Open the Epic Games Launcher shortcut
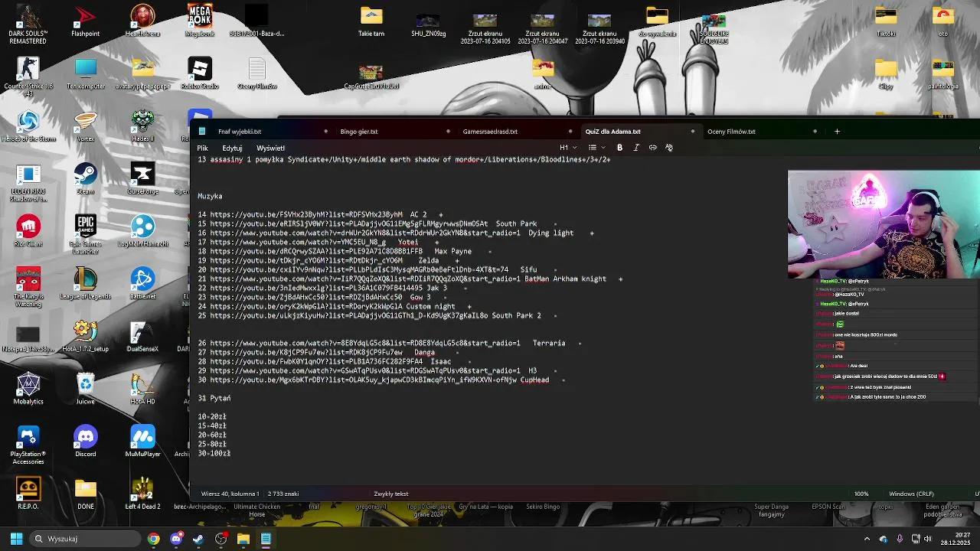The width and height of the screenshot is (980, 551). point(86,234)
